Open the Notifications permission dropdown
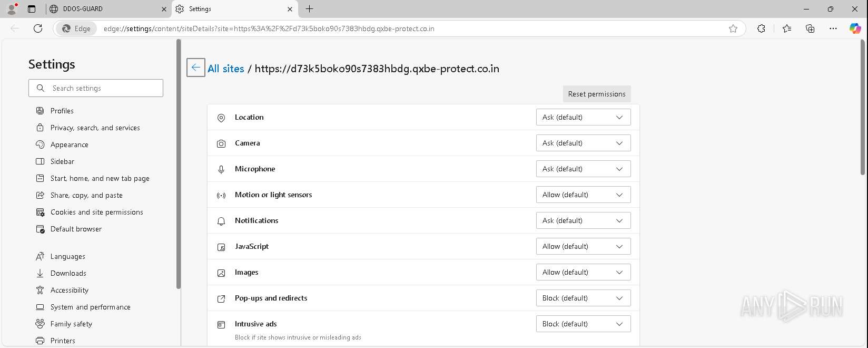868x348 pixels. 583,220
